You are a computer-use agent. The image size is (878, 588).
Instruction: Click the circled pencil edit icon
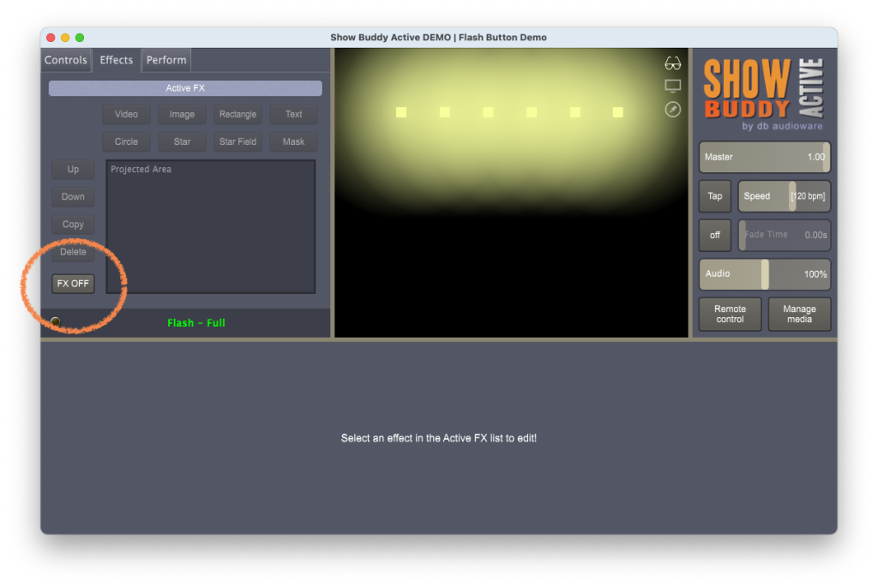tap(672, 109)
